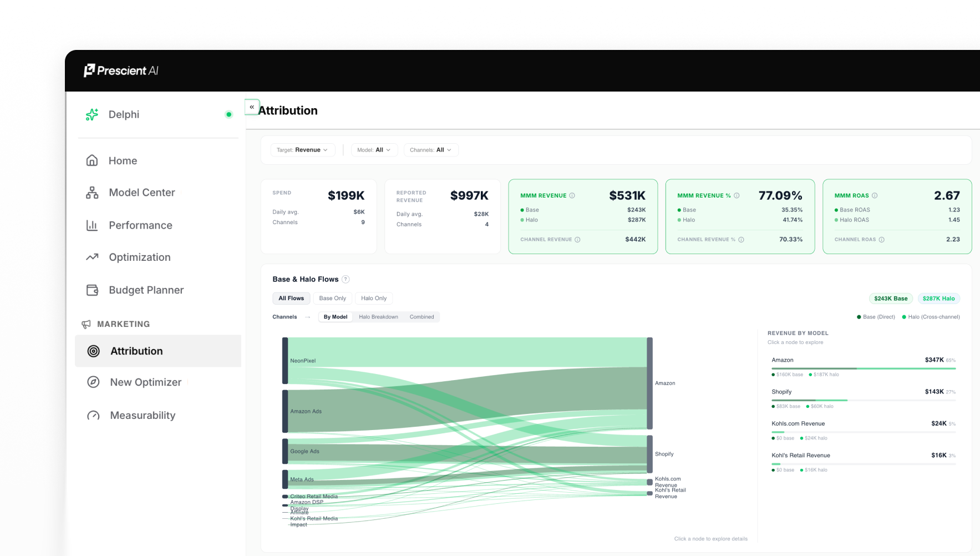Click the Google Ads source node
Image resolution: width=980 pixels, height=556 pixels.
[285, 451]
